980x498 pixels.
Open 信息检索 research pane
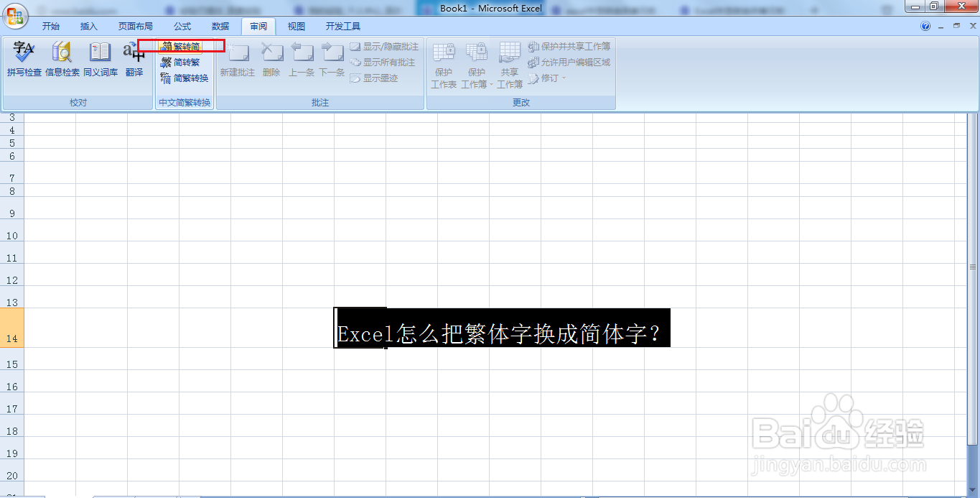pos(62,60)
